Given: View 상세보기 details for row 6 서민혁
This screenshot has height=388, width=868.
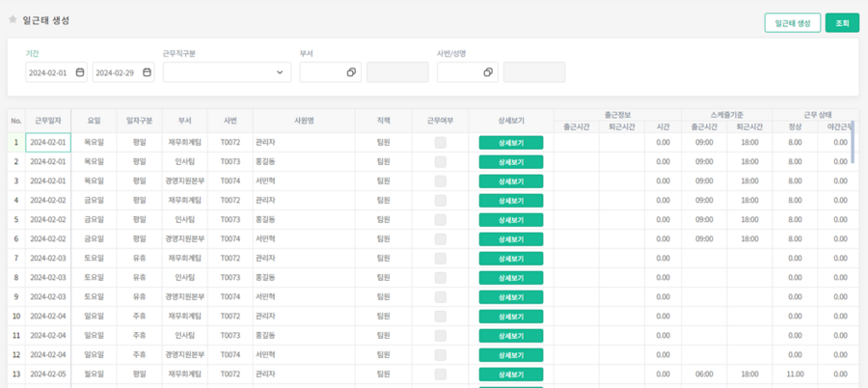Looking at the screenshot, I should tap(510, 239).
